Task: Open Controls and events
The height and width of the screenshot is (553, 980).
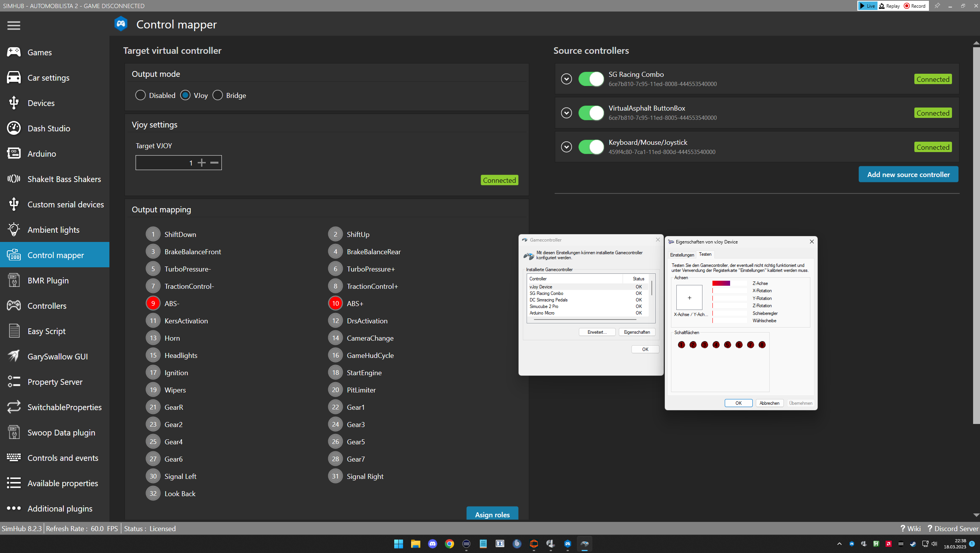Action: pyautogui.click(x=63, y=458)
